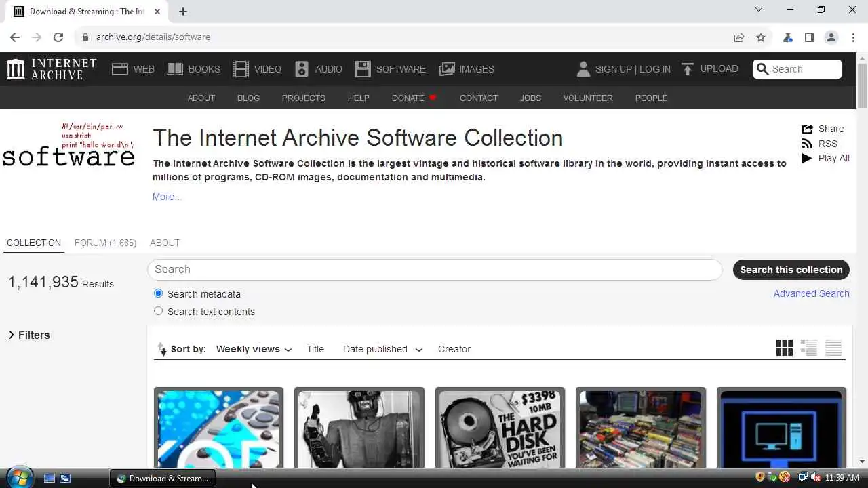Open Jobs in the site menu
This screenshot has height=488, width=868.
[x=530, y=98]
